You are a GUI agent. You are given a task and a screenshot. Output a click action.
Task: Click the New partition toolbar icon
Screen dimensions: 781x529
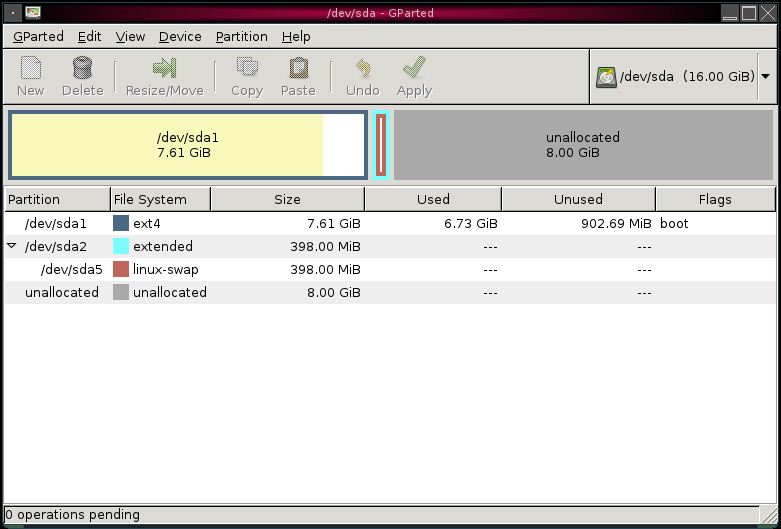tap(30, 68)
